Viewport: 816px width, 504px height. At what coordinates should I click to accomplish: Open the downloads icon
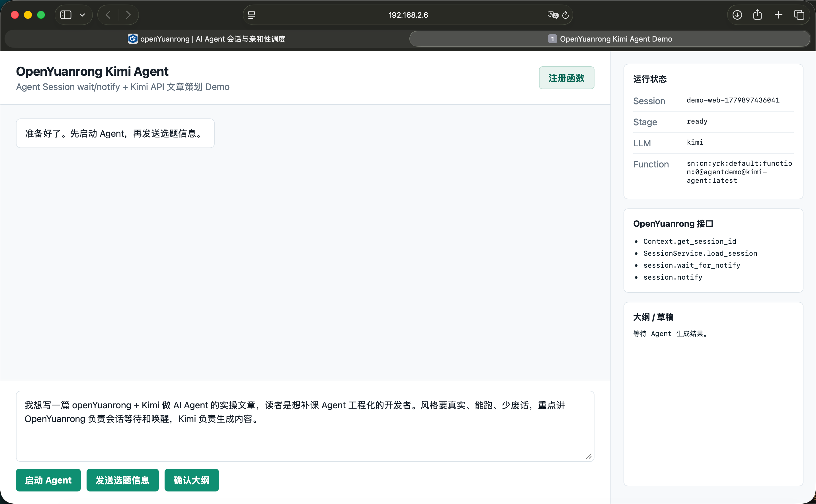(x=737, y=15)
